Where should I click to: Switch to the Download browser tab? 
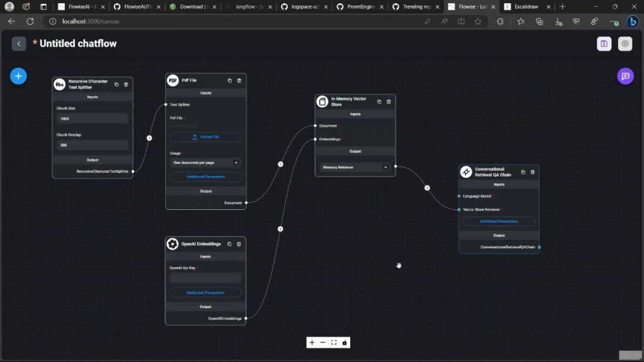tap(193, 6)
